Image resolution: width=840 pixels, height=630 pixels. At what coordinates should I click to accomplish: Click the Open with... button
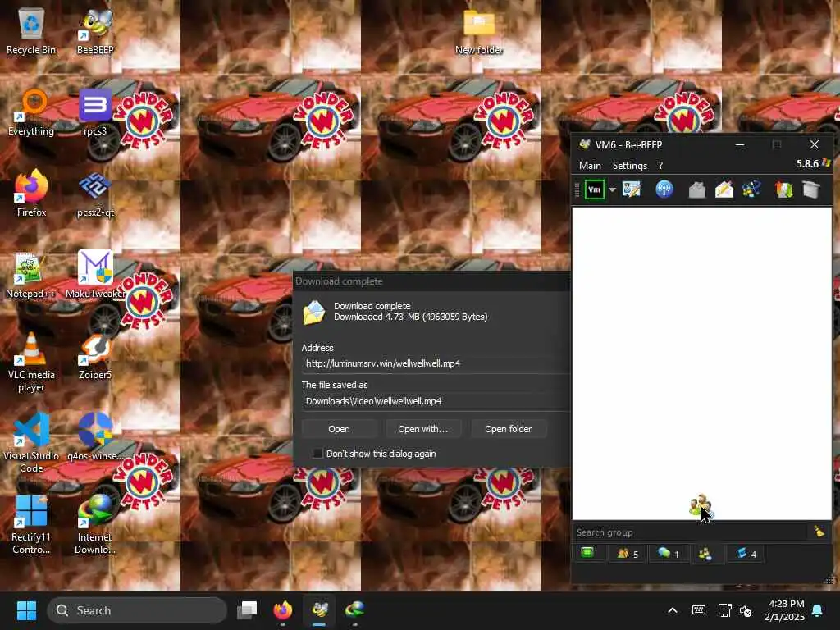coord(422,429)
